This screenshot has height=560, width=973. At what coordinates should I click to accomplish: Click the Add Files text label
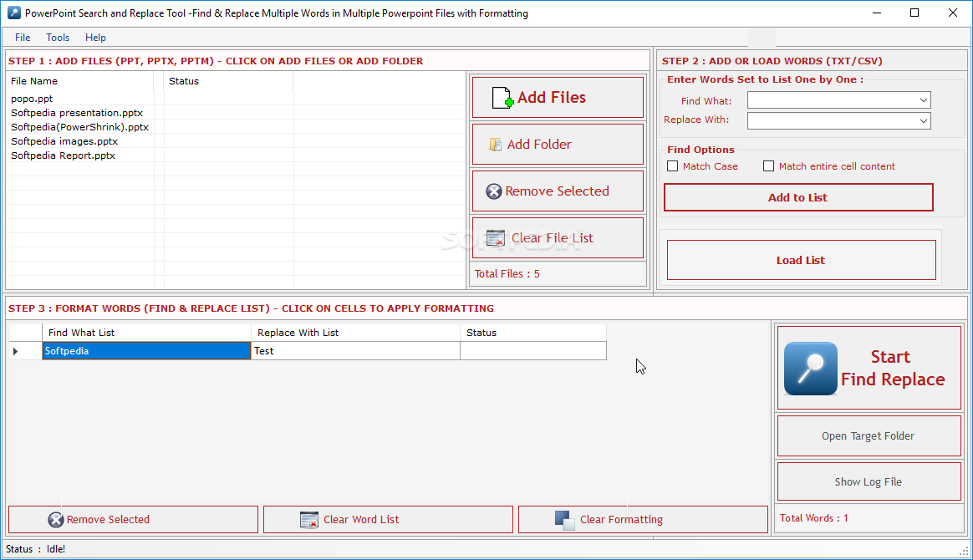tap(552, 97)
